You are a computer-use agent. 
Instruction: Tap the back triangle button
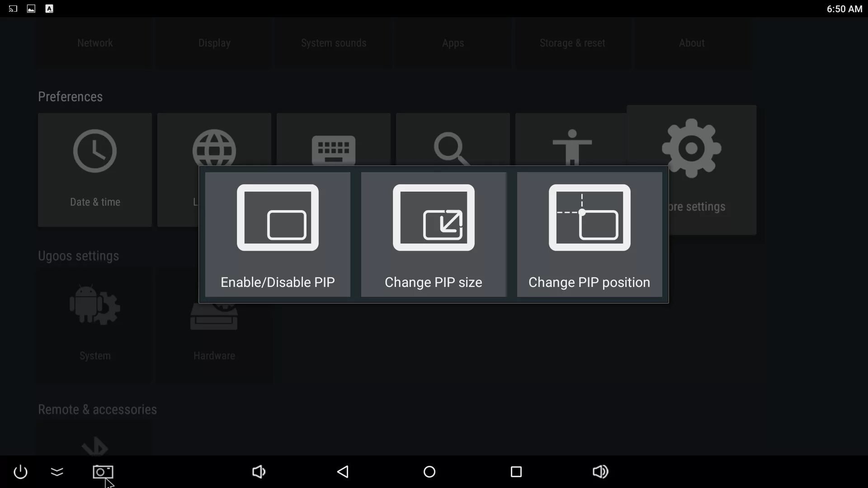pos(343,472)
